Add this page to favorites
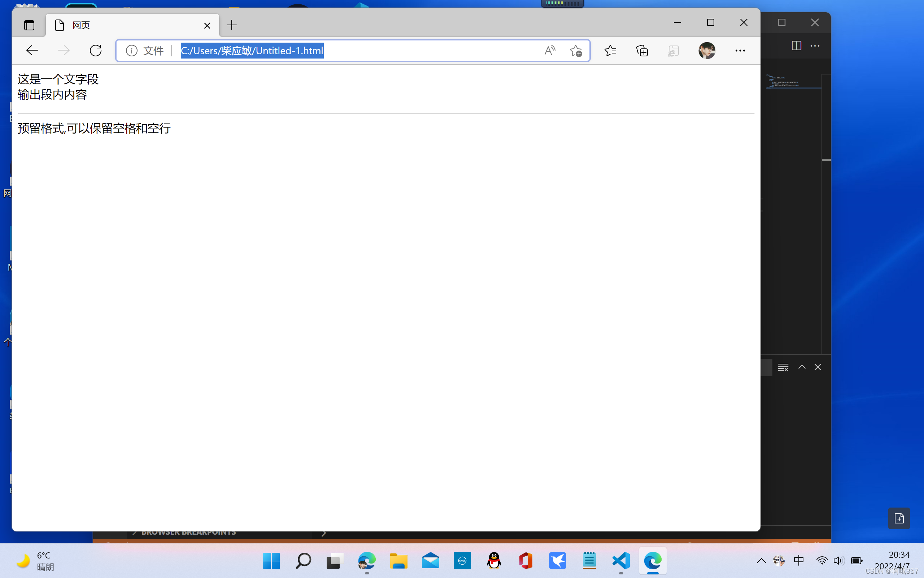 (576, 51)
